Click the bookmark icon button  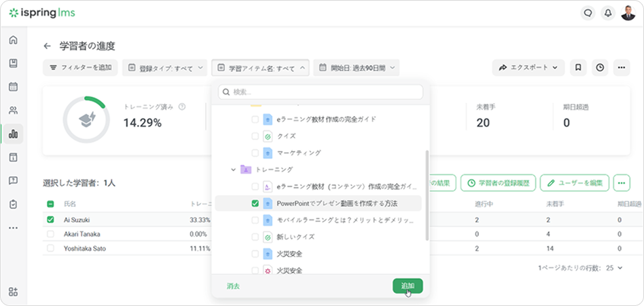(x=578, y=67)
